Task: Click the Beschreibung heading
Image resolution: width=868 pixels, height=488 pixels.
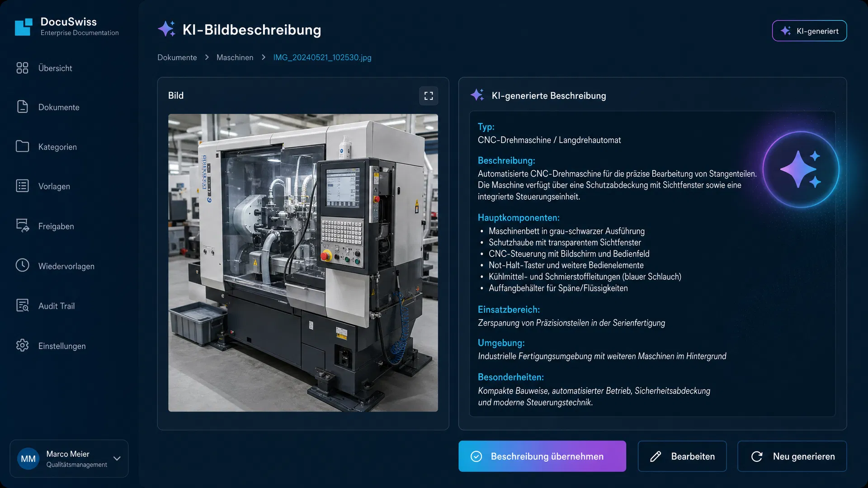Action: pos(506,161)
